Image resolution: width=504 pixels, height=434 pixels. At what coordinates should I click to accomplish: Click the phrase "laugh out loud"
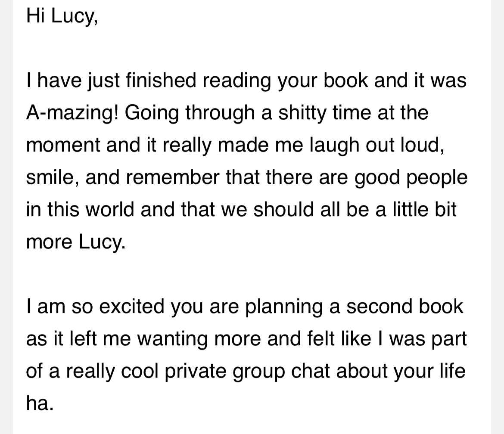[376, 145]
